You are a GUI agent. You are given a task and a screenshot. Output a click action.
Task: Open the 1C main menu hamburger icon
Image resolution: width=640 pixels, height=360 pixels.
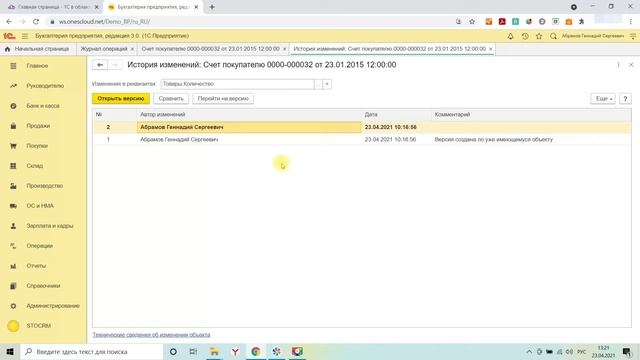25,36
